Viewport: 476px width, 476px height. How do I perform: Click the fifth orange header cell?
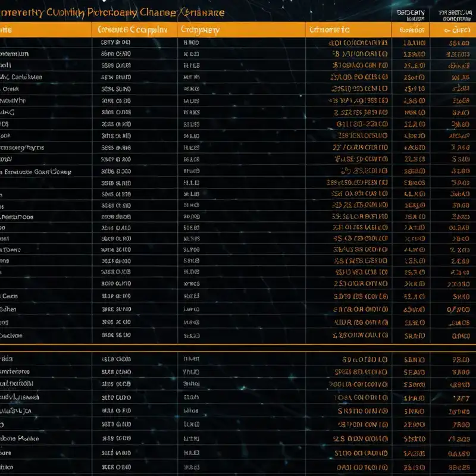[x=411, y=30]
